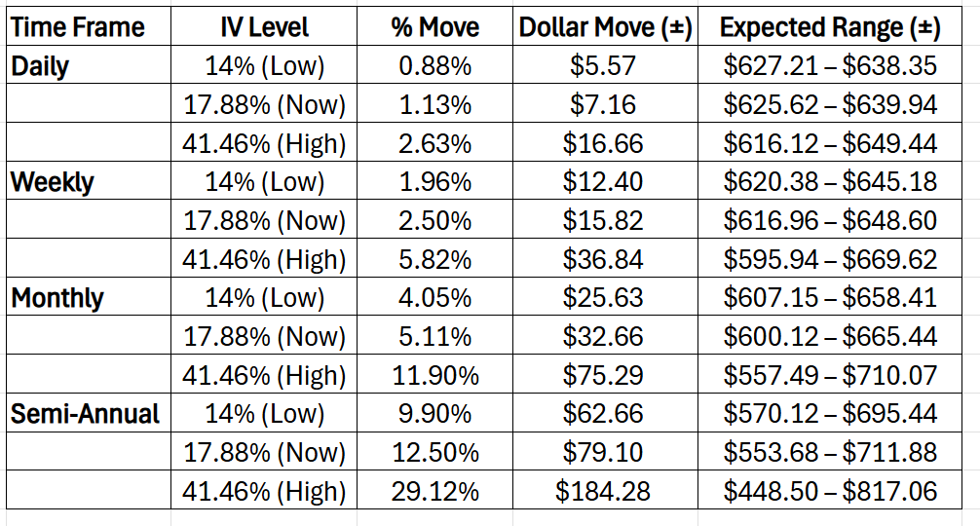
Task: Click the 12.50% move cell
Action: (435, 453)
